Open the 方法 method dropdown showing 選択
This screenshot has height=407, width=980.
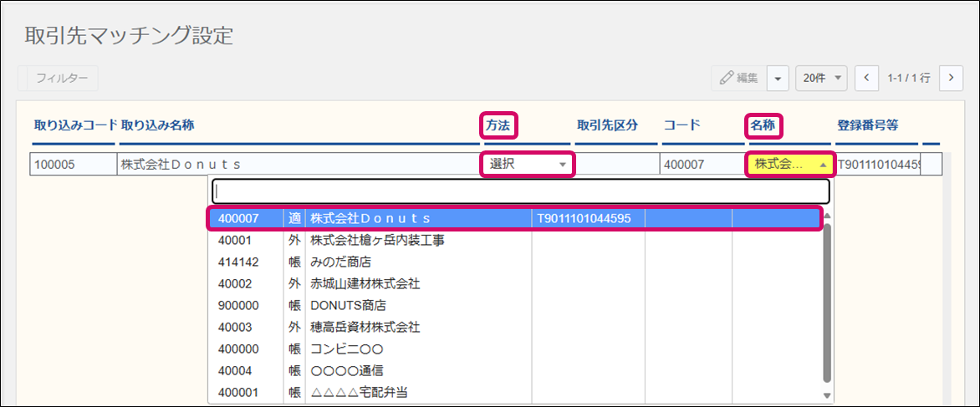coord(528,165)
